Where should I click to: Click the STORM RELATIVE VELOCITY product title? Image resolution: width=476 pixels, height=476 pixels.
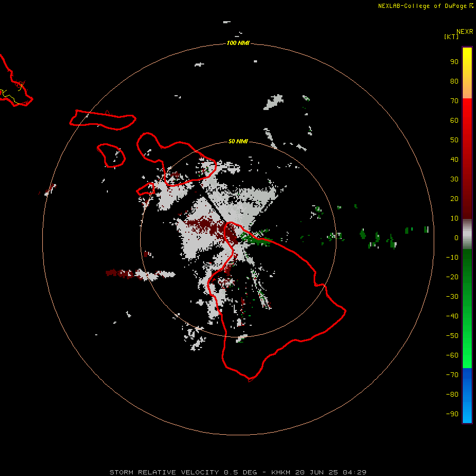(164, 472)
